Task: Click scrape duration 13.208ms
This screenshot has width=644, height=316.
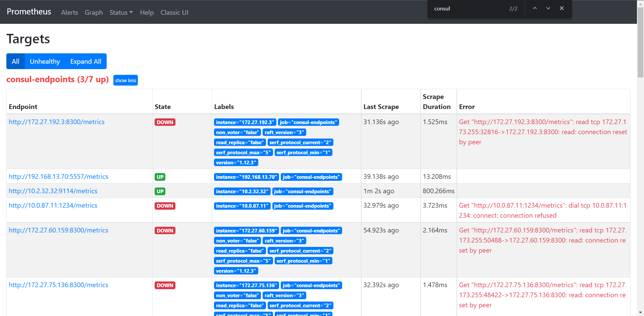Action: (437, 176)
